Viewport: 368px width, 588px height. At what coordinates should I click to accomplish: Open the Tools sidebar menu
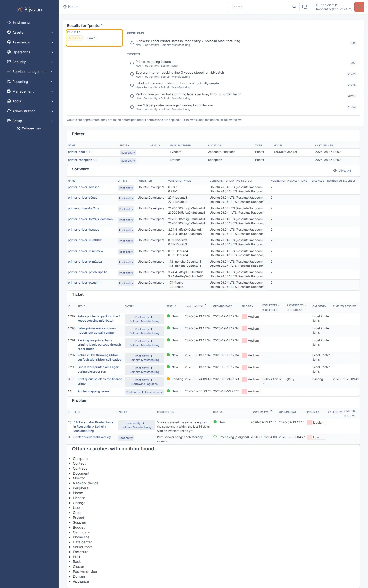(29, 101)
